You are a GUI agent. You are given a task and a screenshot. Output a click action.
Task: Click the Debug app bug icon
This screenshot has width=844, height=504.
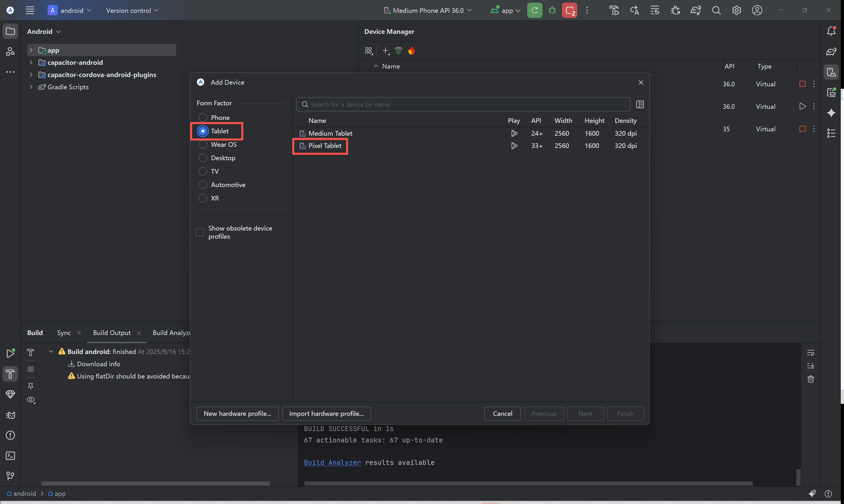point(552,10)
